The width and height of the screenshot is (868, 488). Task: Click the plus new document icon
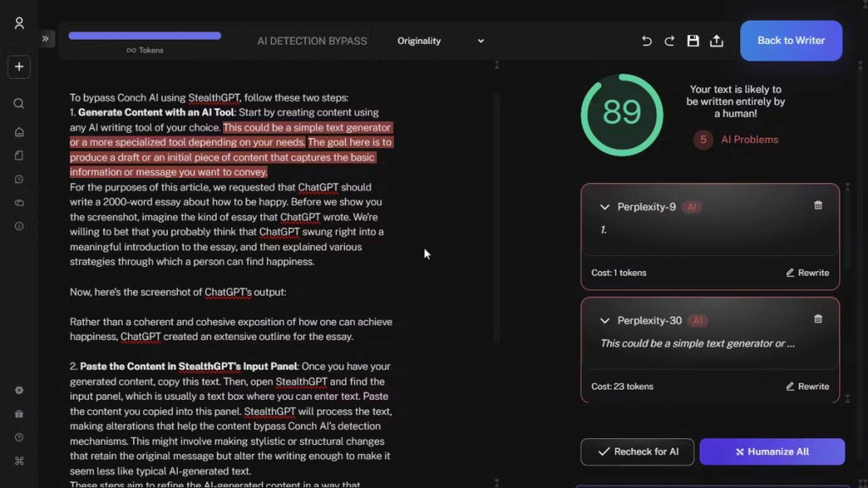pos(19,67)
